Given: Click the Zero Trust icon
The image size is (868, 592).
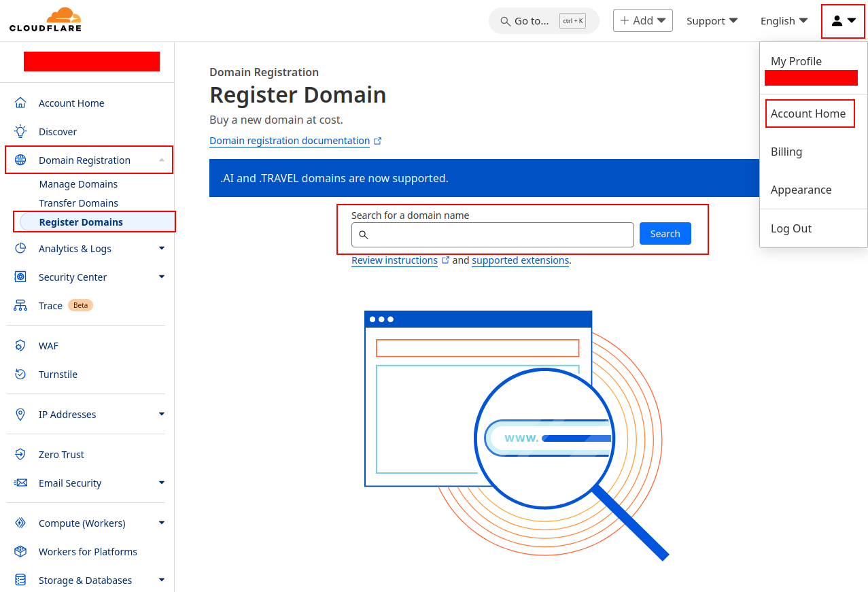Looking at the screenshot, I should 20,455.
